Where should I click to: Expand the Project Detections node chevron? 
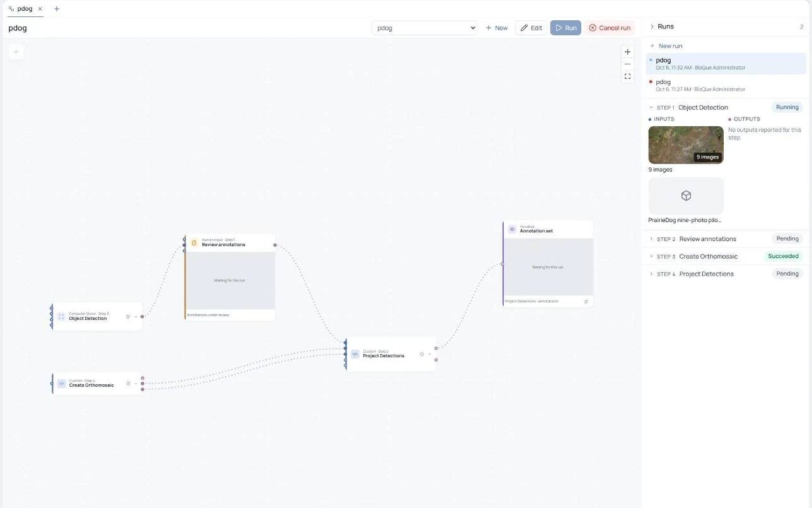pyautogui.click(x=429, y=354)
